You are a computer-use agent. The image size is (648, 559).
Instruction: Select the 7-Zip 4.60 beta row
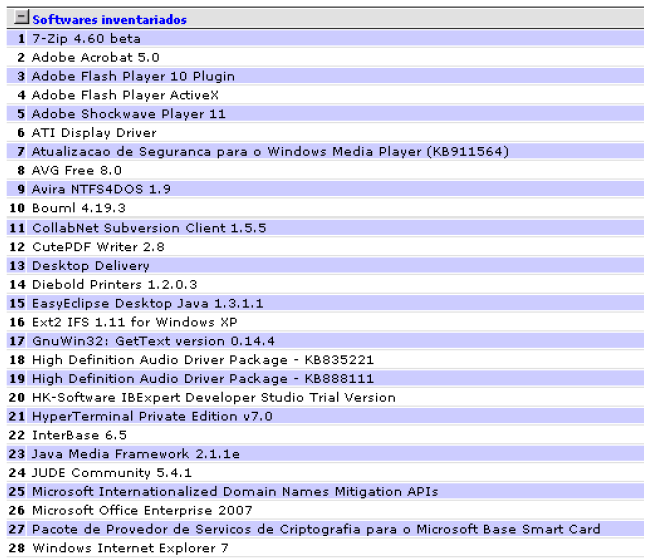[325, 38]
